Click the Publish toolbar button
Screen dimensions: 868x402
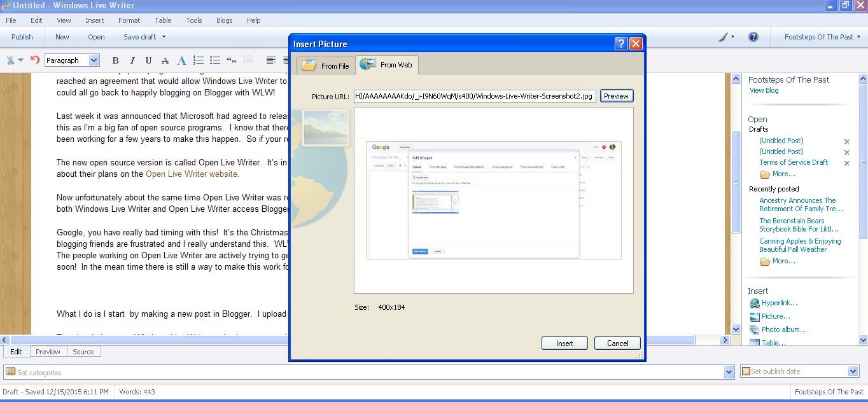(22, 37)
